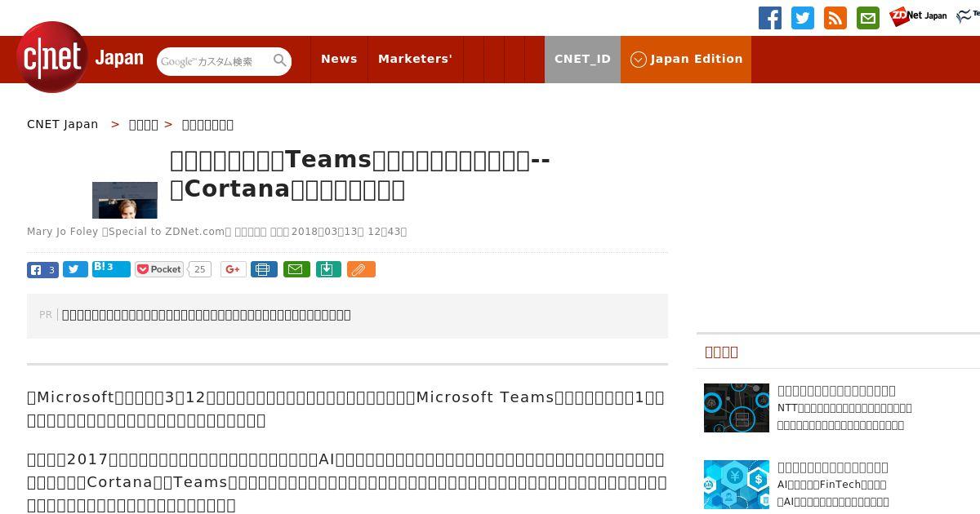Open the orange RSS feed icon
Viewport: 980px width, 514px height.
835,18
